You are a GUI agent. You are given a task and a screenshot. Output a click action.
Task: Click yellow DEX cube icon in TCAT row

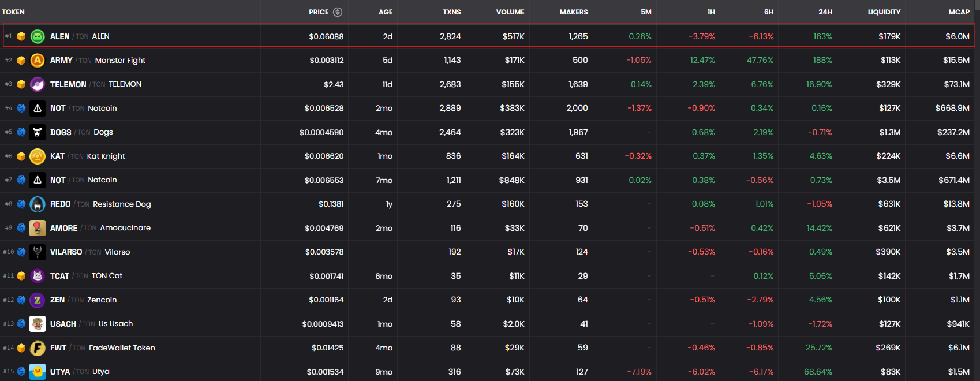[x=21, y=276]
